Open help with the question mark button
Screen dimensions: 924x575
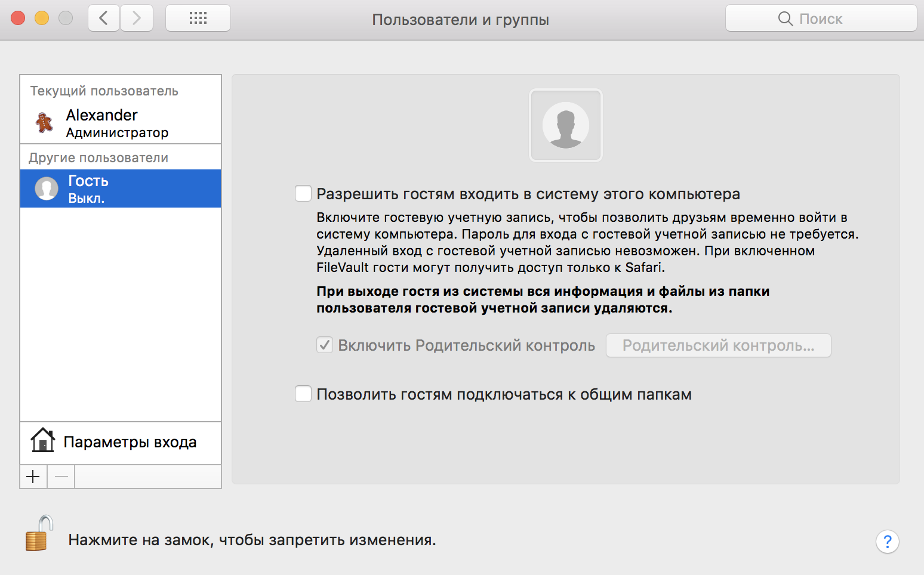[x=887, y=542]
